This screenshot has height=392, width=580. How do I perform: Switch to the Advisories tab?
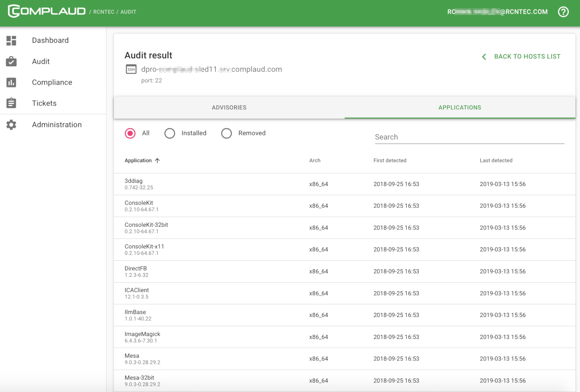[x=229, y=107]
